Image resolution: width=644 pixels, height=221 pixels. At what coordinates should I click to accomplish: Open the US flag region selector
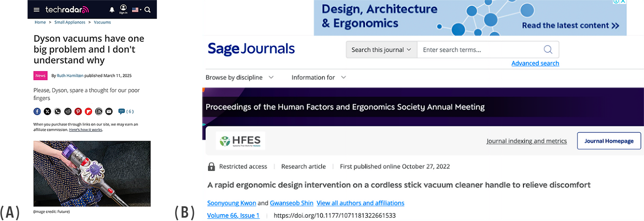136,10
